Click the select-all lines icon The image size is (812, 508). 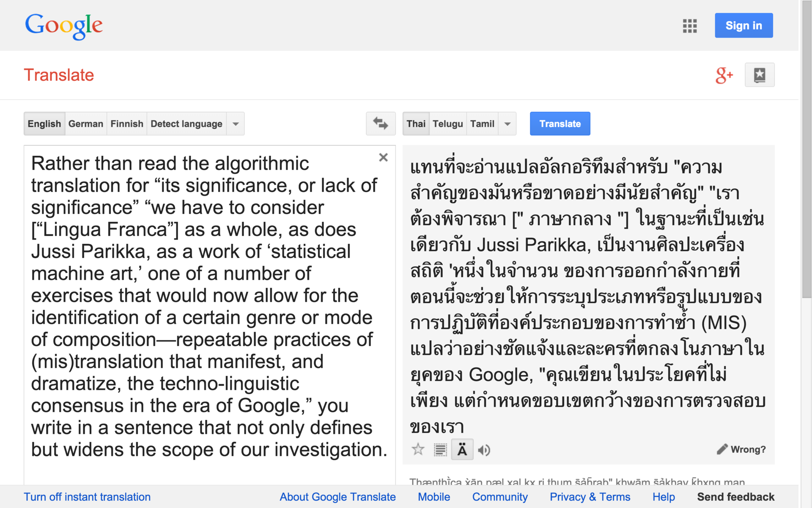point(440,450)
